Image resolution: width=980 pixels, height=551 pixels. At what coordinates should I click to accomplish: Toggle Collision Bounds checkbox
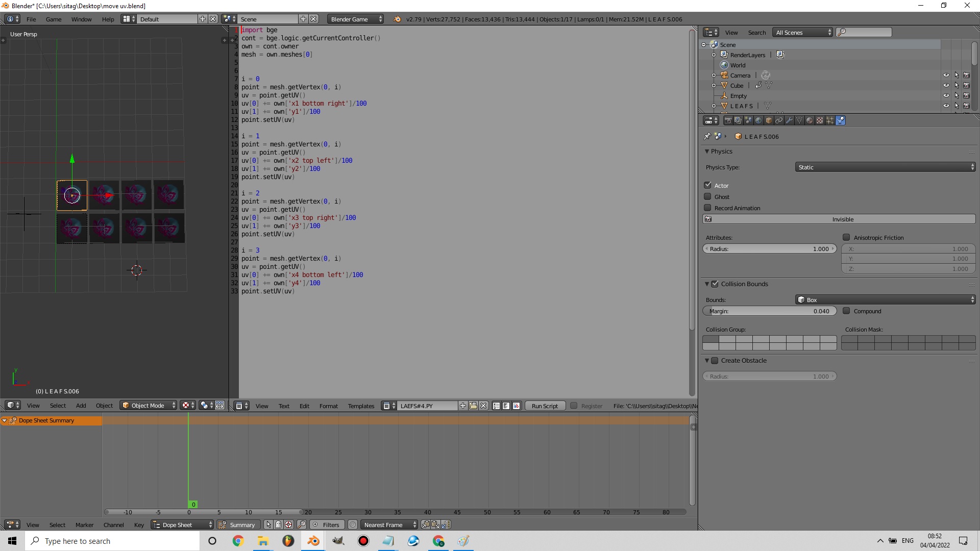[715, 284]
